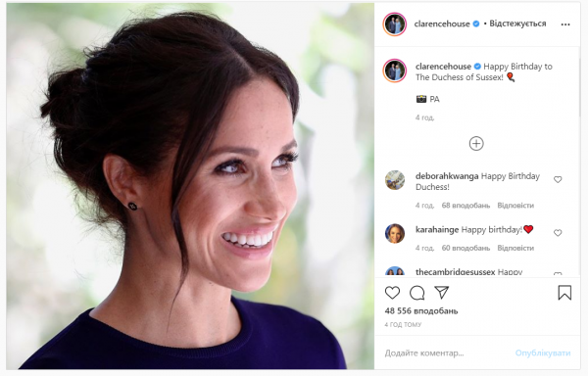
Task: Load more comments with plus circle
Action: [x=476, y=143]
